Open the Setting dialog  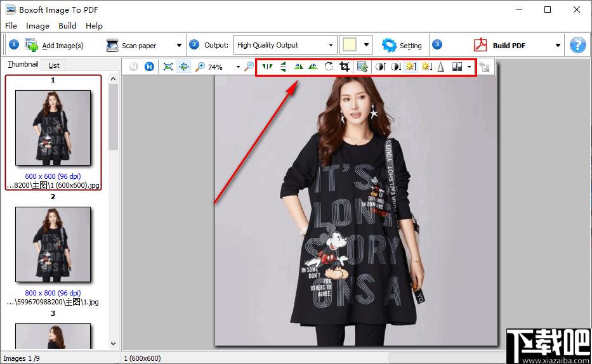point(402,45)
